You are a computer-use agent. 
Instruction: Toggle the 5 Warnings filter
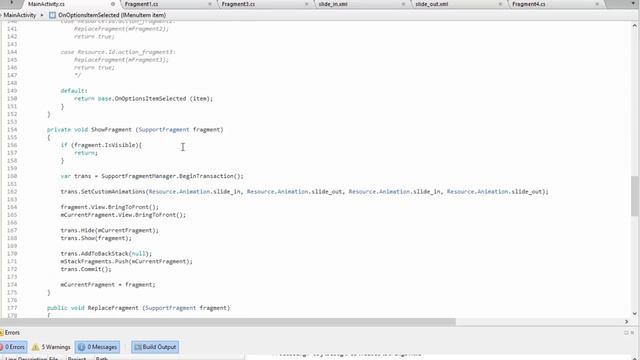pyautogui.click(x=51, y=347)
